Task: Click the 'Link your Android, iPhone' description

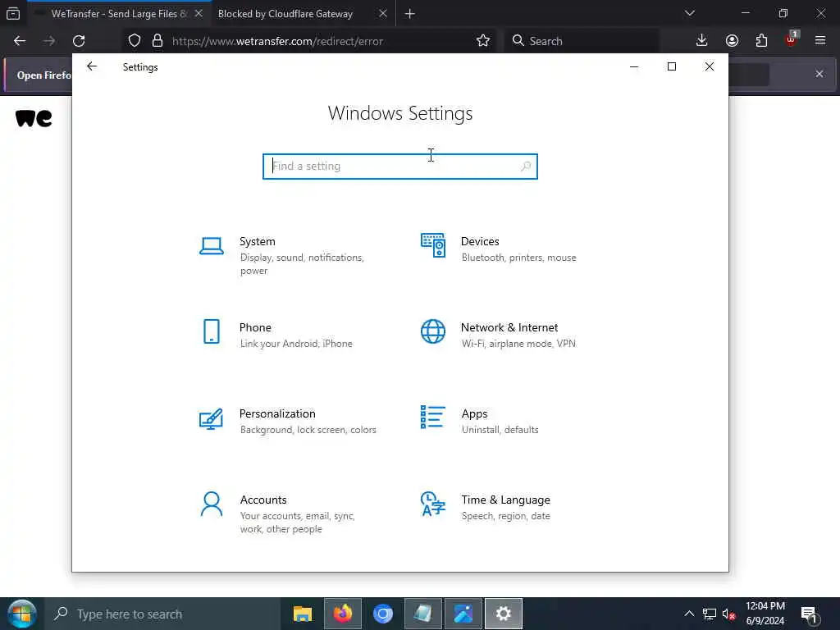Action: click(x=296, y=344)
